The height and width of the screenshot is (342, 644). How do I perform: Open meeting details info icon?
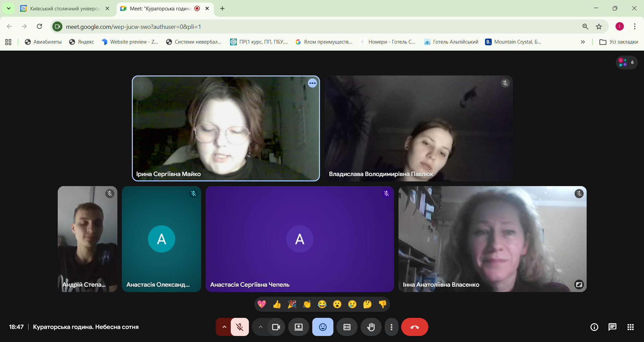coord(594,327)
